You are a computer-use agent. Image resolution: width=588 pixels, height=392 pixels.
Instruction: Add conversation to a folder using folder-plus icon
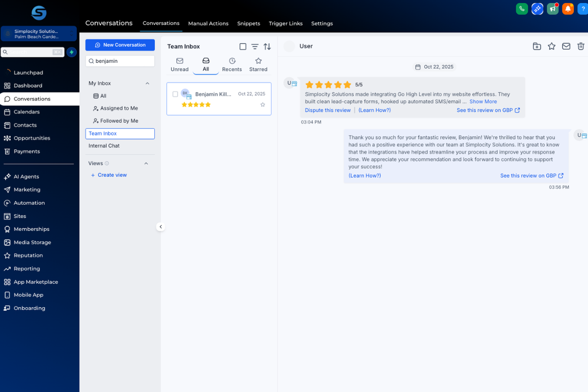pos(537,46)
